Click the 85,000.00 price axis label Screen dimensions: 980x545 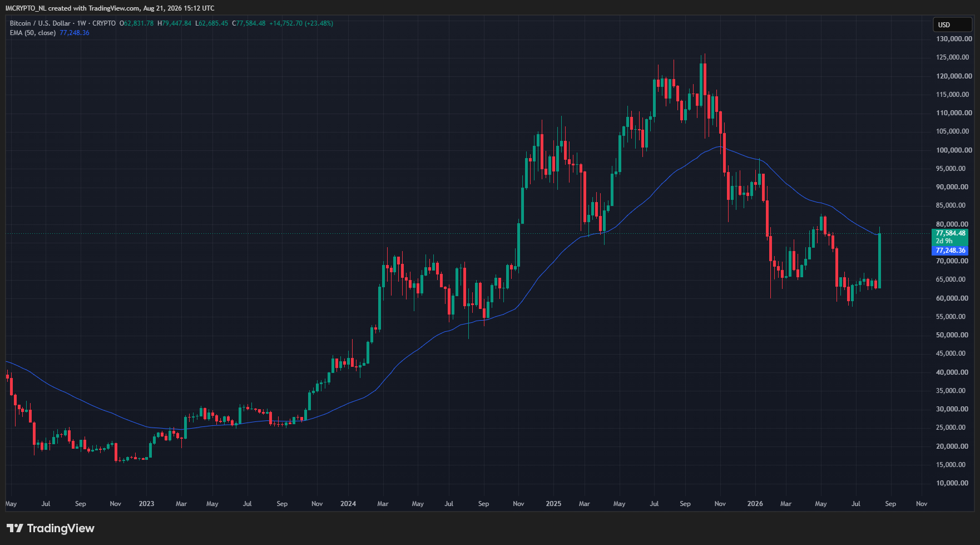(952, 205)
